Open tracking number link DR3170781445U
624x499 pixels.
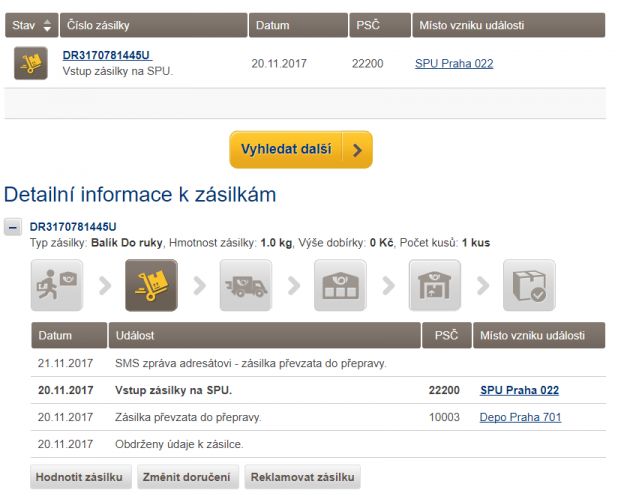107,55
